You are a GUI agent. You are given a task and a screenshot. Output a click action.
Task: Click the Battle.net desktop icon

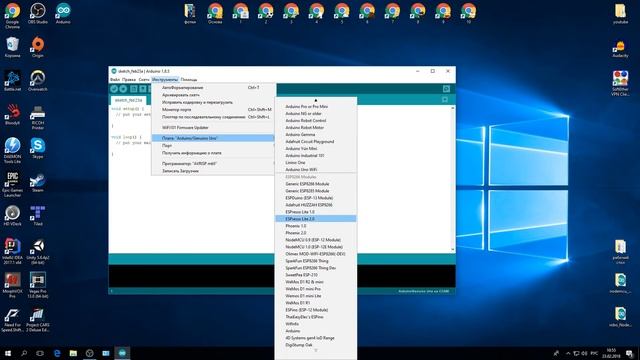12,80
